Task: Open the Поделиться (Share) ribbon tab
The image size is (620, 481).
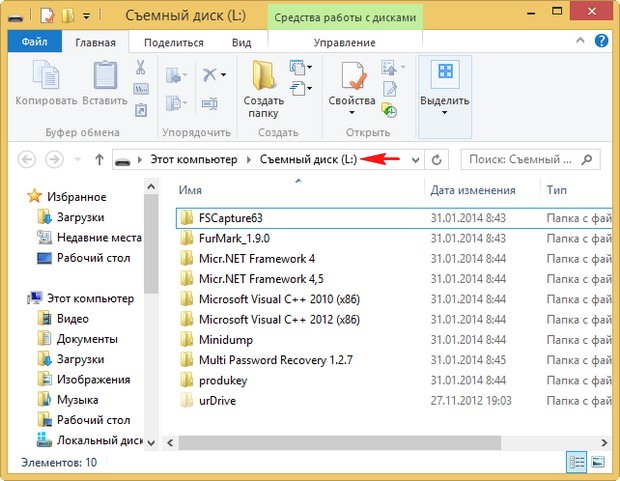Action: point(173,43)
